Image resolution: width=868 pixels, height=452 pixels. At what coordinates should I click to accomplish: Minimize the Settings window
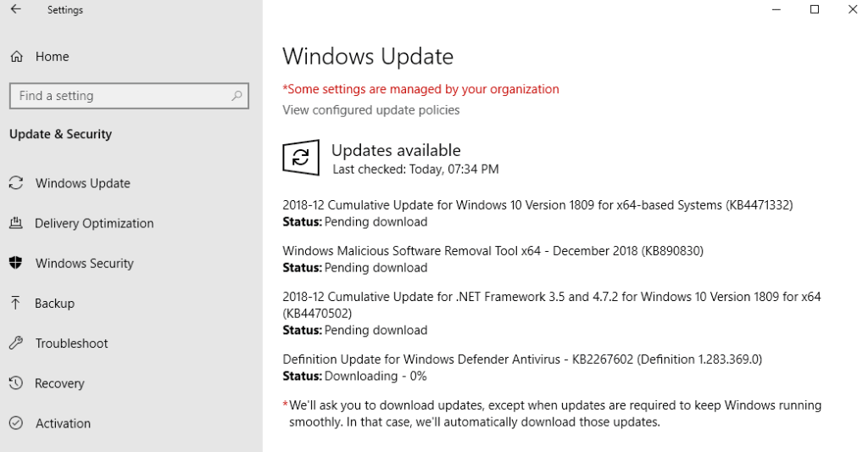pyautogui.click(x=776, y=9)
